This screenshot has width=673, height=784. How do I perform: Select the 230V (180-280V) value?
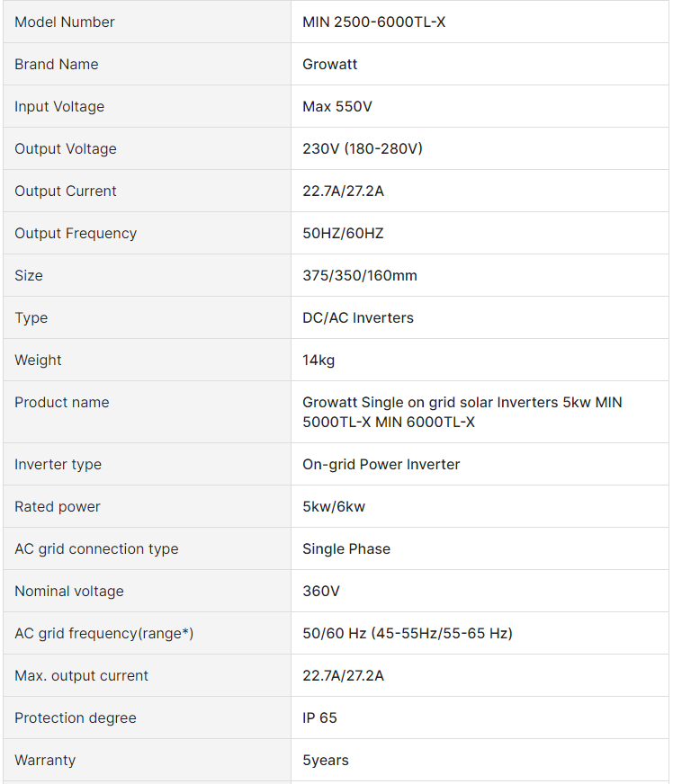363,149
